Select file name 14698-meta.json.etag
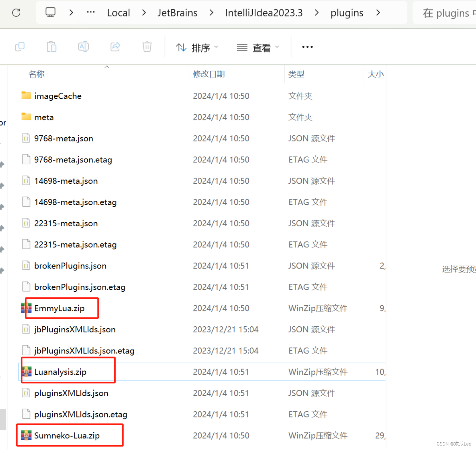The width and height of the screenshot is (476, 449). click(x=75, y=202)
